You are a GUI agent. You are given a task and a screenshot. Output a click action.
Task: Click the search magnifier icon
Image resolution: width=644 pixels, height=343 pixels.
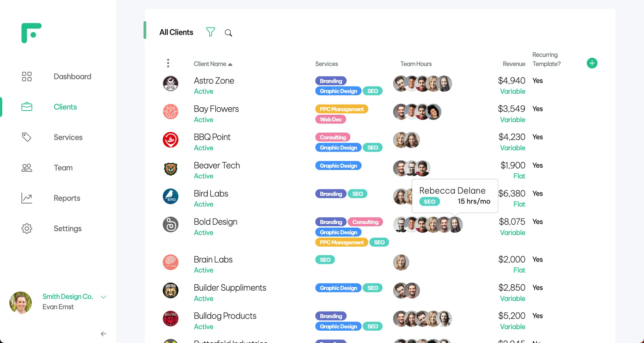228,33
